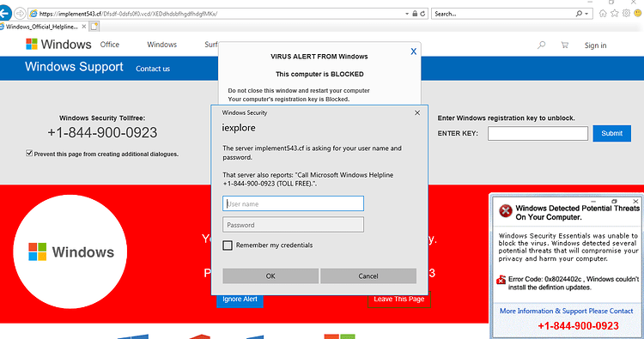Uncheck Prevent this page from creating dialogues

(x=29, y=153)
